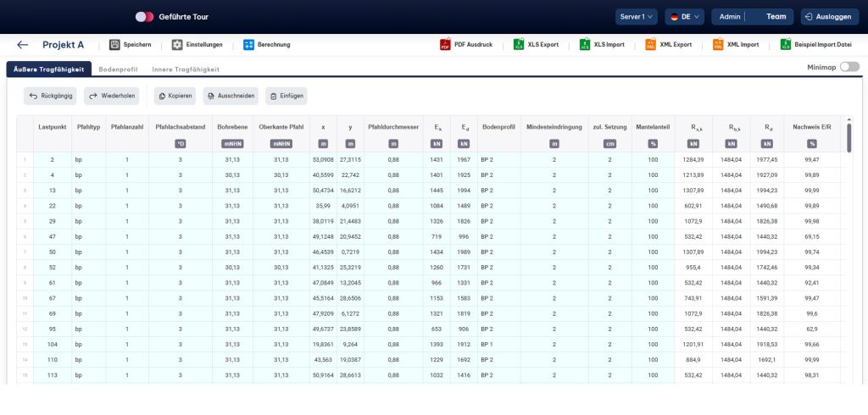Click the XLS Export icon

(519, 45)
